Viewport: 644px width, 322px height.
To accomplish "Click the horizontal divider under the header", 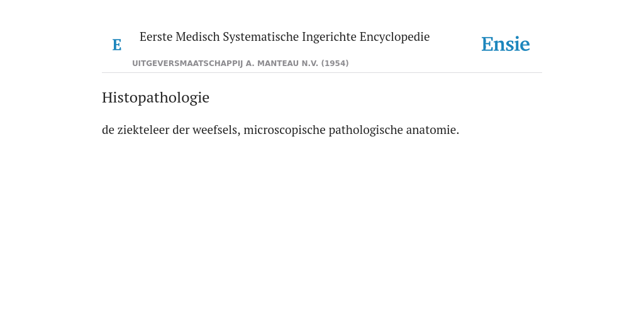I will pos(322,73).
